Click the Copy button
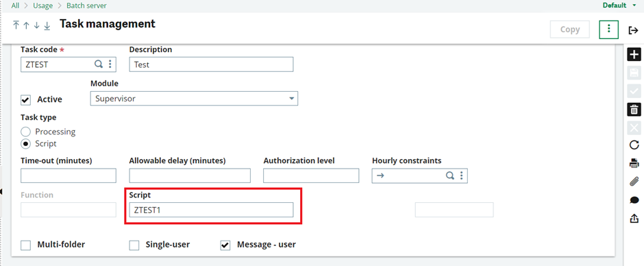This screenshot has width=644, height=266. pos(569,29)
